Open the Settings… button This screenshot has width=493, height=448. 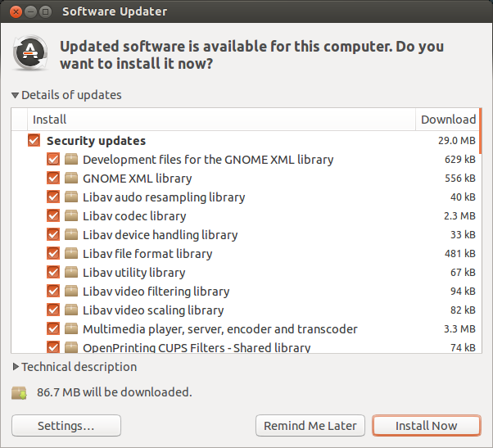pyautogui.click(x=66, y=426)
